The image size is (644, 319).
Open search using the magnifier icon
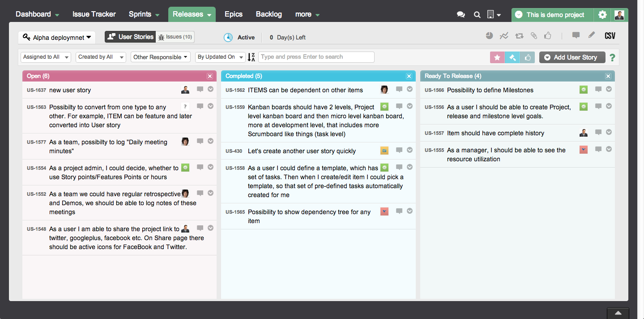pyautogui.click(x=477, y=15)
